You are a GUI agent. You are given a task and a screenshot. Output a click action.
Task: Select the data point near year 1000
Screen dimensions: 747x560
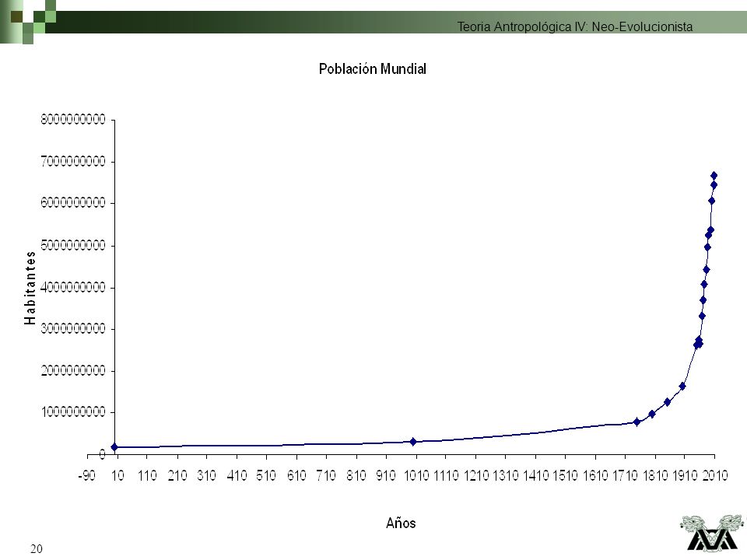[413, 442]
